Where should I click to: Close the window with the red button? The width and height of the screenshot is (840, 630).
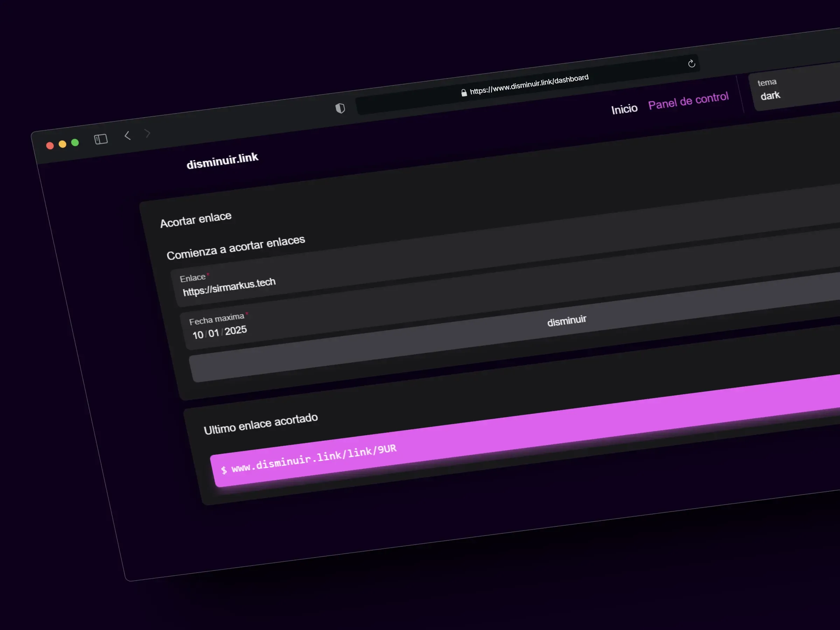tap(50, 146)
